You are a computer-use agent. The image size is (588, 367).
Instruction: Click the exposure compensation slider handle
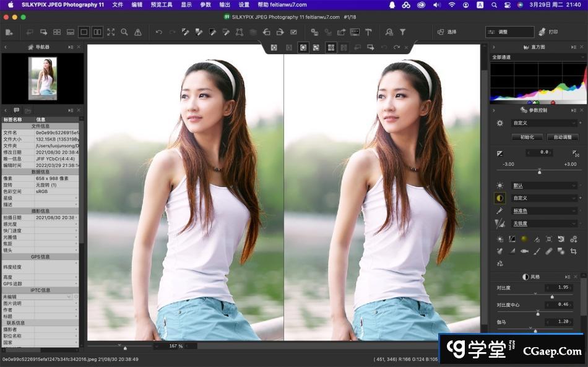point(539,171)
